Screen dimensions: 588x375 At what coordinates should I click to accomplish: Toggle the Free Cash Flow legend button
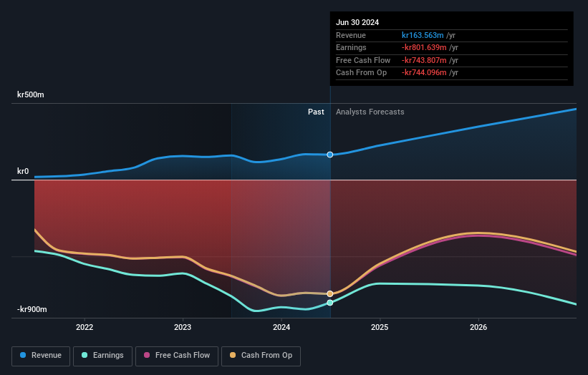coord(177,356)
